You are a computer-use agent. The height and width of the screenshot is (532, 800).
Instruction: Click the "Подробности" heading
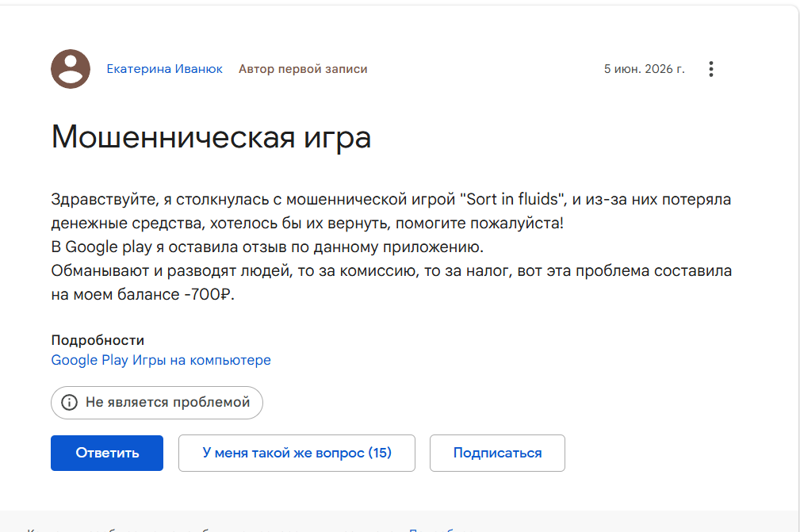(x=98, y=340)
